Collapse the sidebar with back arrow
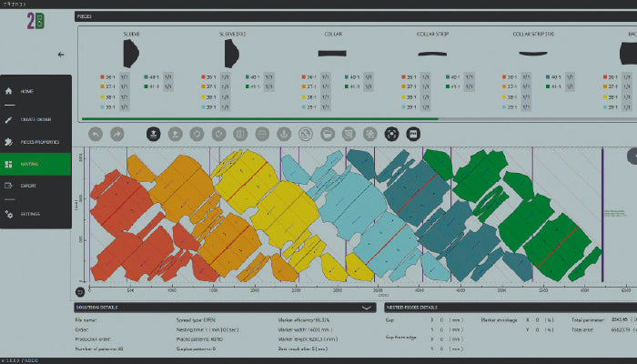 61,55
